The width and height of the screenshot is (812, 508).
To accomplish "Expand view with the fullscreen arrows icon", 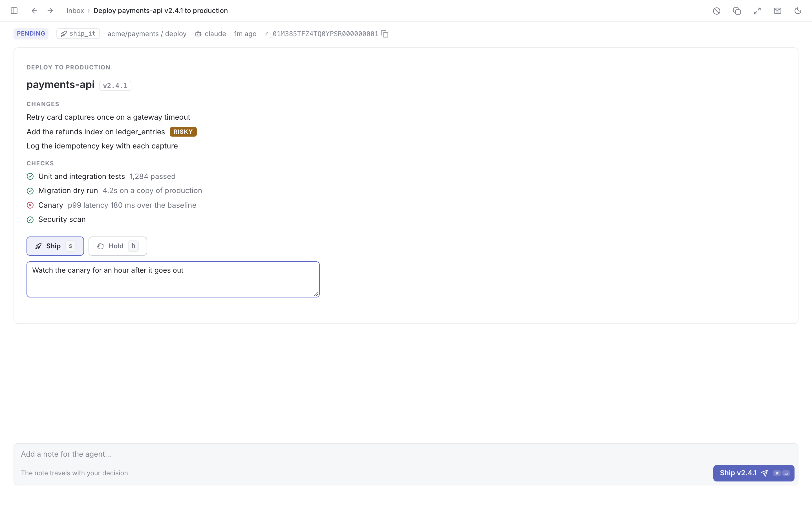I will (757, 11).
